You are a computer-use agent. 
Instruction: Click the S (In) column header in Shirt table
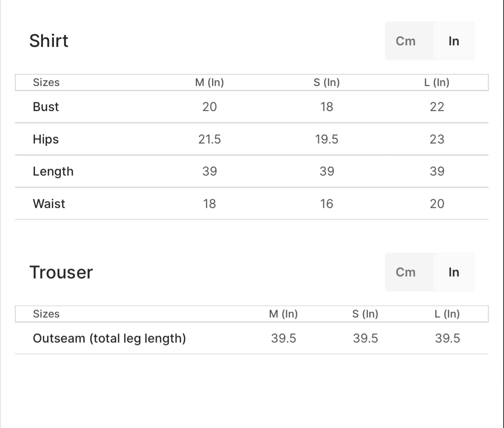pos(327,82)
